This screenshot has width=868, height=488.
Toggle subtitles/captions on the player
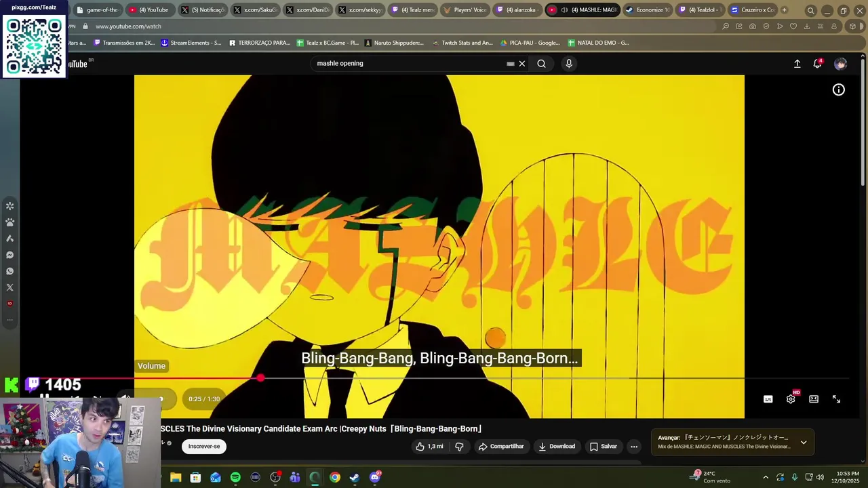coord(768,399)
